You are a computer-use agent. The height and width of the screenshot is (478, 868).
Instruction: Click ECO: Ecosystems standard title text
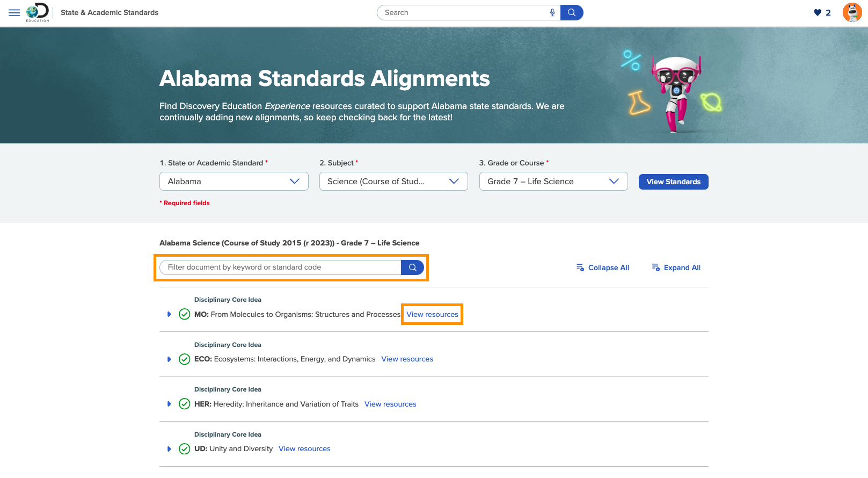(285, 359)
